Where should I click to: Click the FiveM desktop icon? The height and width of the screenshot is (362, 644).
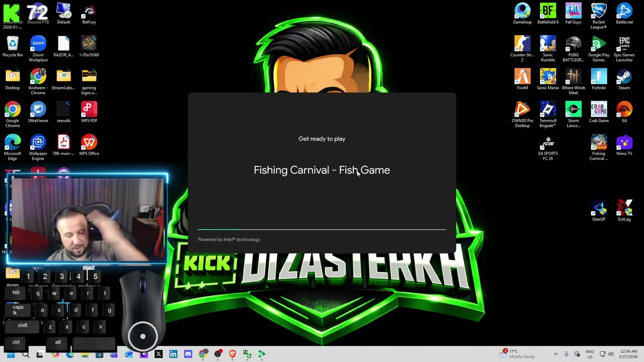click(522, 79)
